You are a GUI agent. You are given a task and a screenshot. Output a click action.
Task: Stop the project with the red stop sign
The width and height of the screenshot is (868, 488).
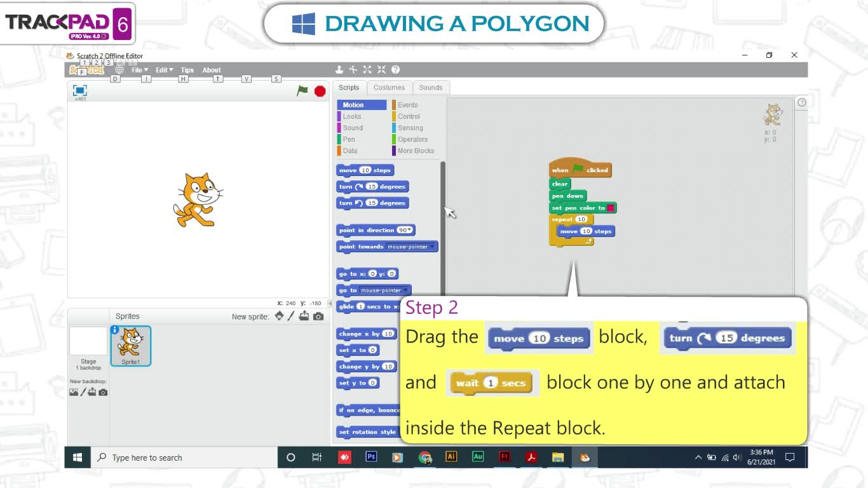click(320, 91)
